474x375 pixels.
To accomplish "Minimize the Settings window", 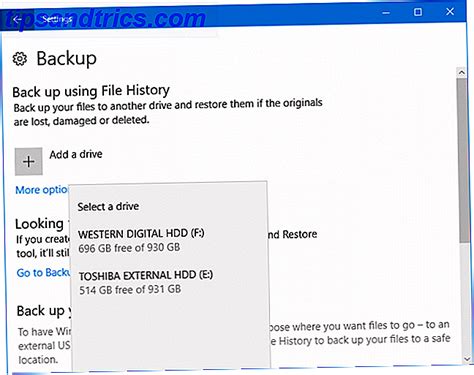I will tap(386, 13).
